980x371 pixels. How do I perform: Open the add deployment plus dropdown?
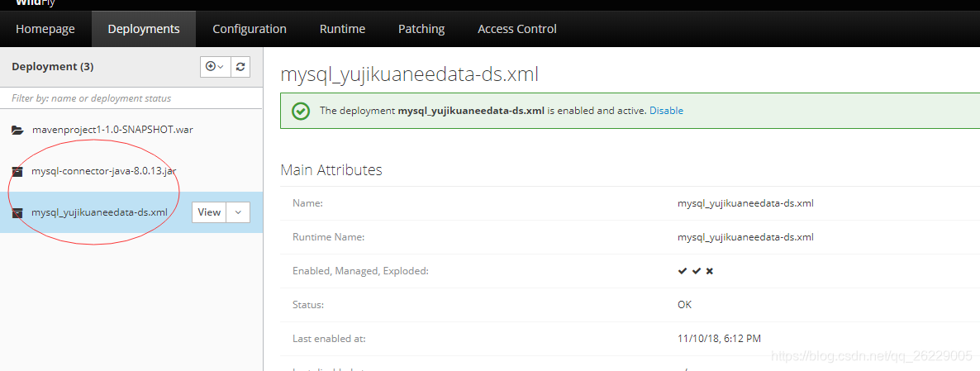click(x=215, y=66)
